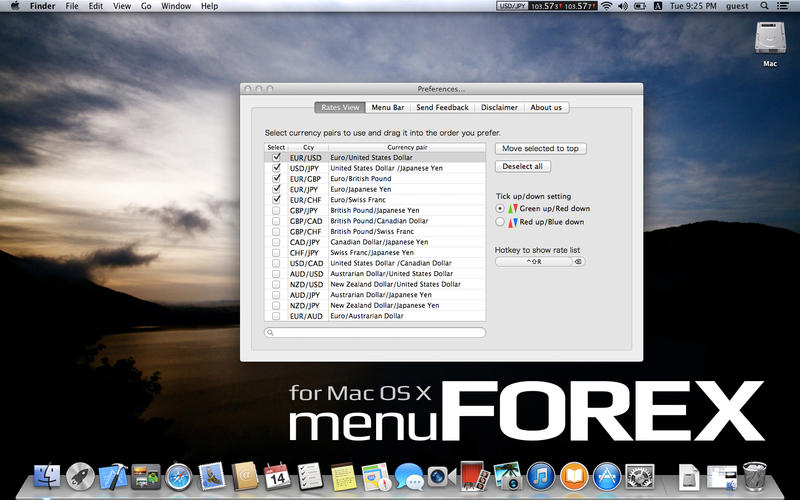Viewport: 800px width, 500px height.
Task: Open iBooks orange icon in dock
Action: point(573,477)
